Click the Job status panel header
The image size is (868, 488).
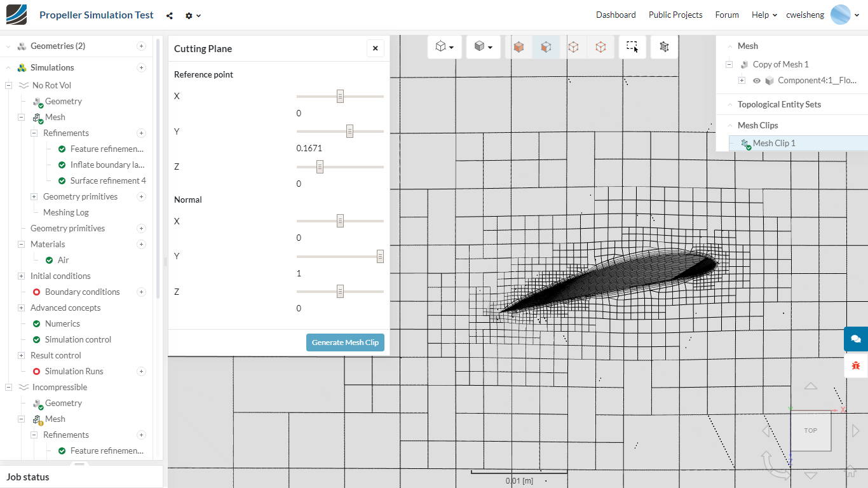tap(81, 477)
